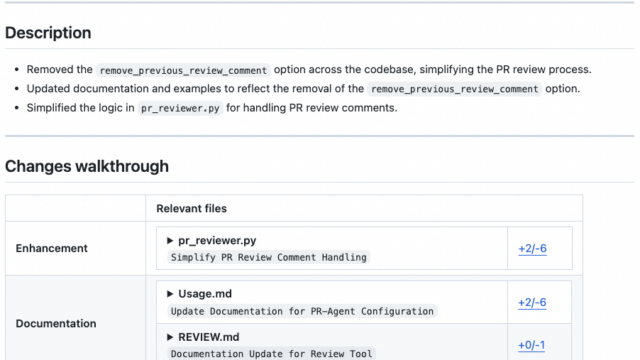
Task: Click the pr_reviewer.py inline code in description
Action: 180,108
